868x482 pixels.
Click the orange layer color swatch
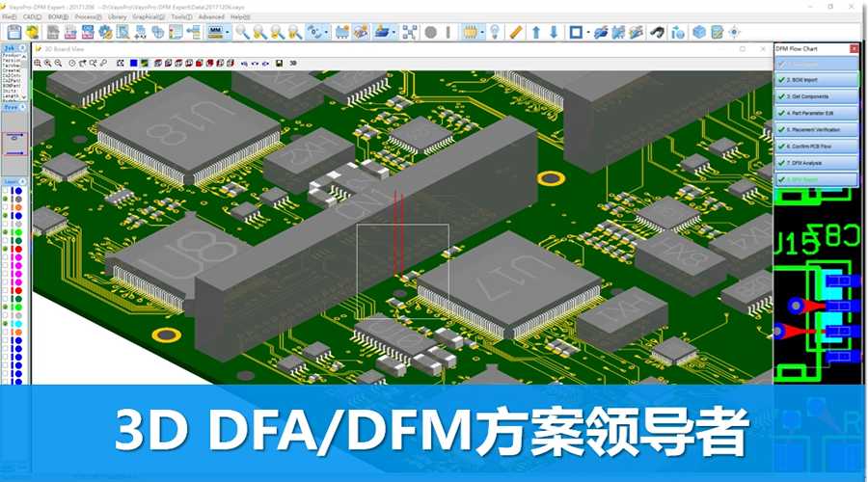pos(18,207)
